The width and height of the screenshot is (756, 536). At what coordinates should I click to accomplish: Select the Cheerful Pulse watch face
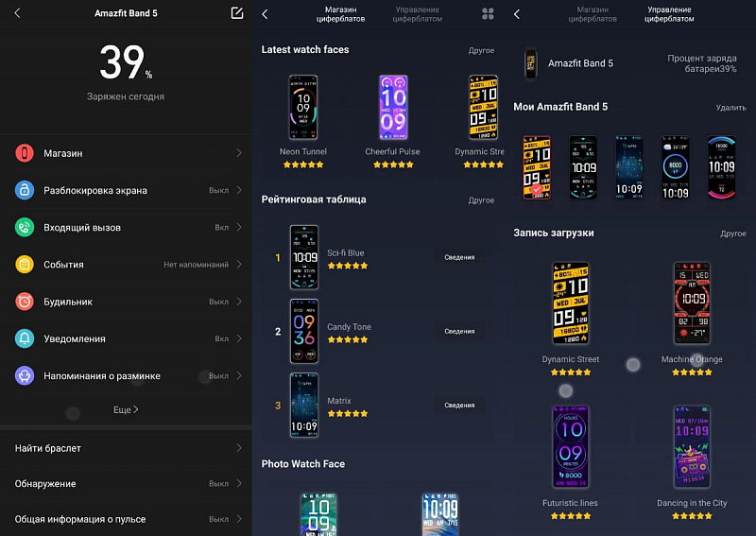tap(393, 107)
